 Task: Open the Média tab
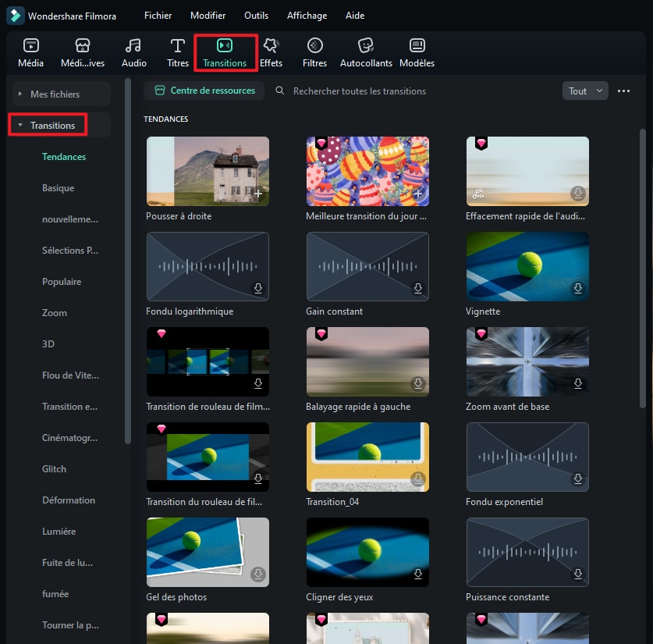31,53
